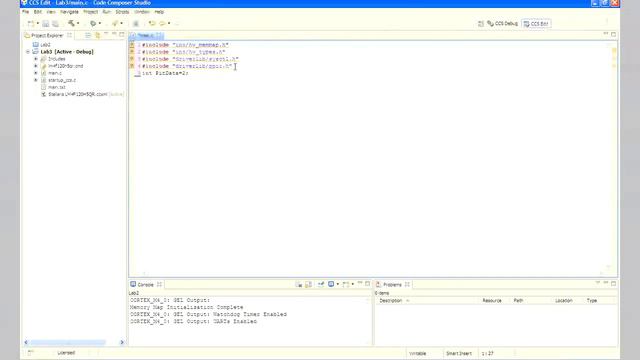
Task: Click the Display Selected Console icon
Action: [331, 284]
